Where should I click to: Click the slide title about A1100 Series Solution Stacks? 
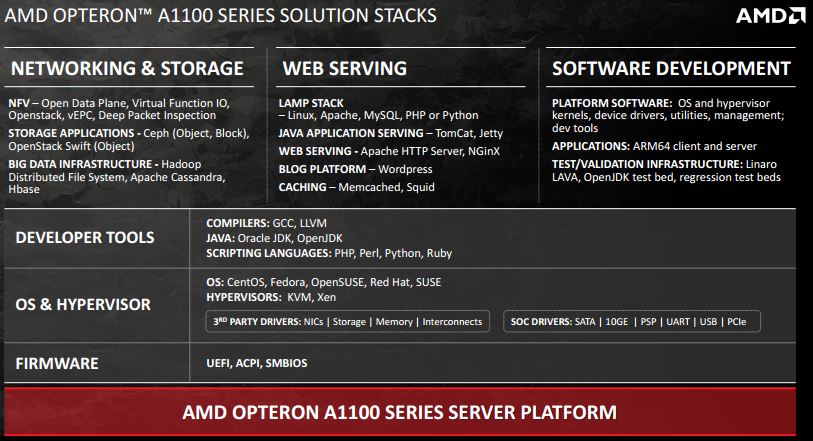coord(223,16)
